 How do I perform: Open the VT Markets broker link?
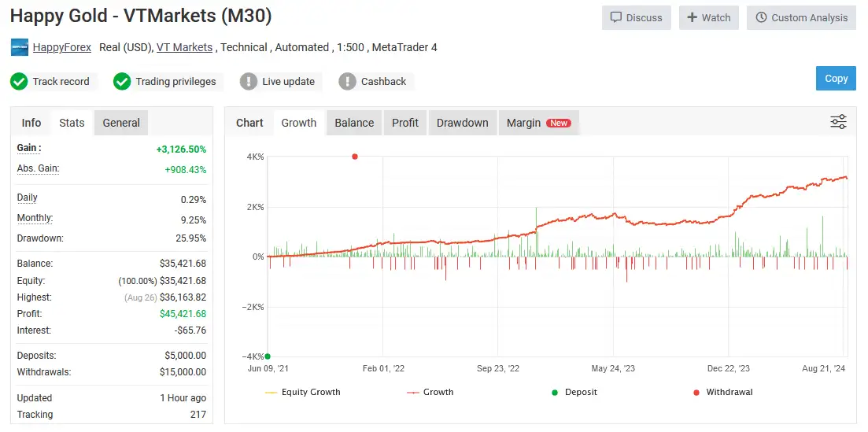(184, 47)
